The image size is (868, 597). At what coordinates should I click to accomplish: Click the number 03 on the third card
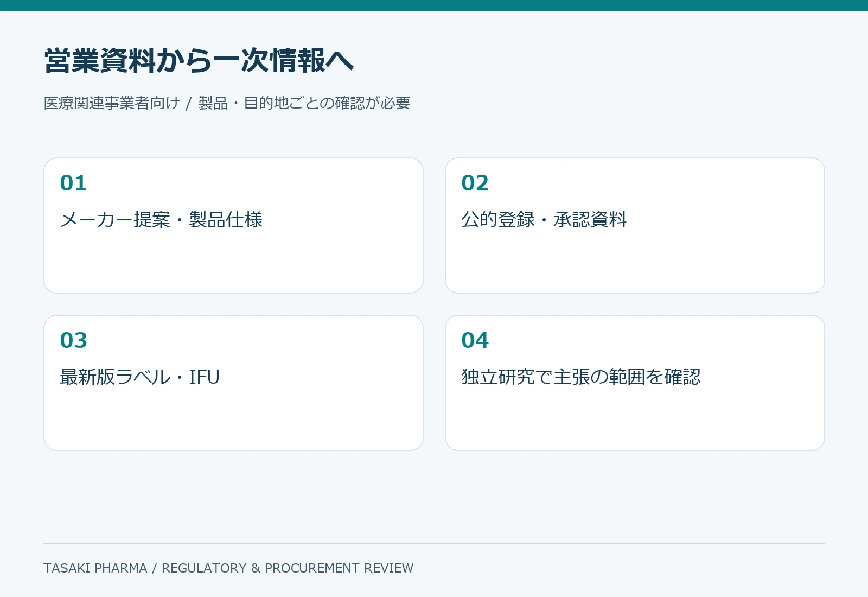[73, 341]
